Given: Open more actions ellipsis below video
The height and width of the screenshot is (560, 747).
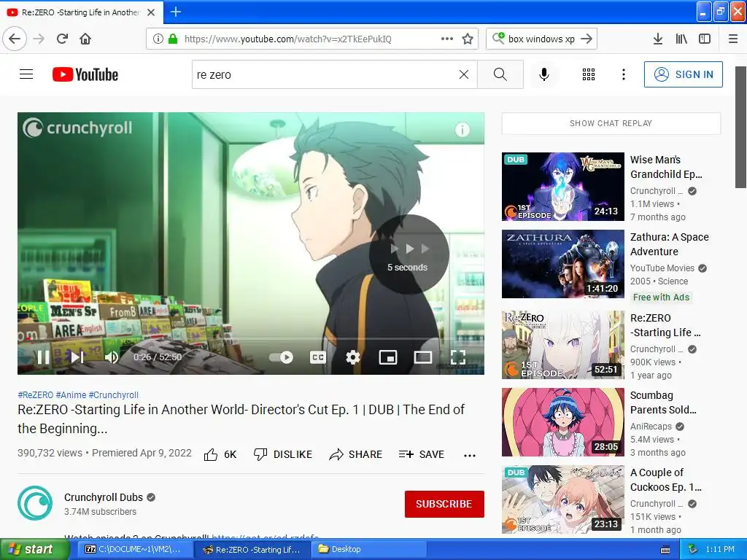Looking at the screenshot, I should (x=470, y=455).
